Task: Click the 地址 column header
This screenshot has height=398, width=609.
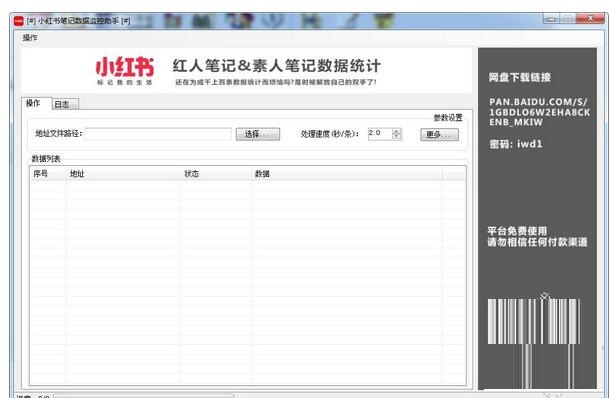Action: point(124,174)
